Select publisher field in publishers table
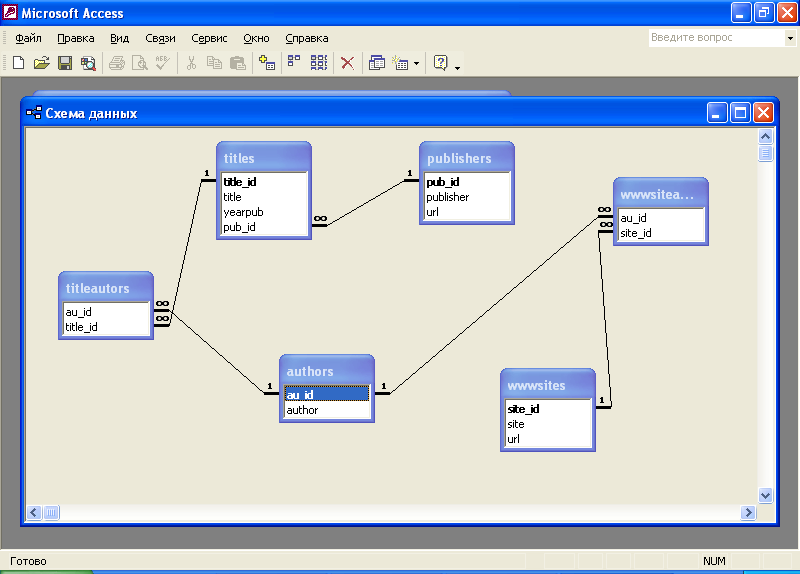 point(467,197)
